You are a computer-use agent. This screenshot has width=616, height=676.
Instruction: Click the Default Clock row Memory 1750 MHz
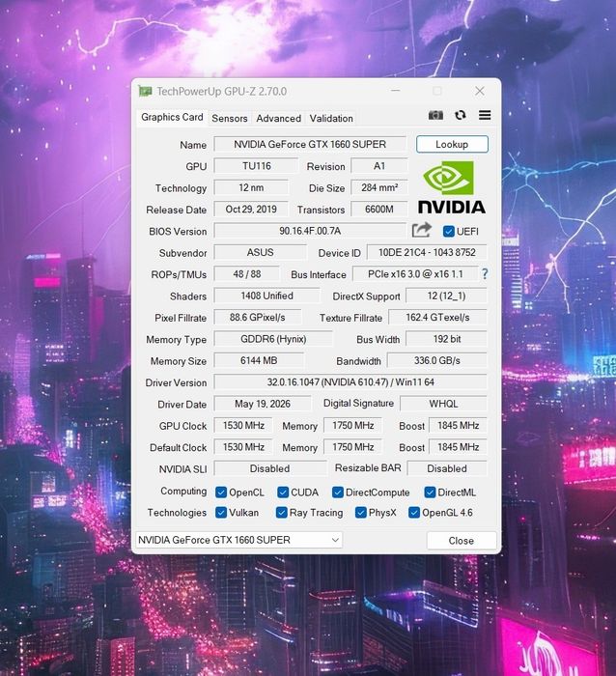click(353, 446)
